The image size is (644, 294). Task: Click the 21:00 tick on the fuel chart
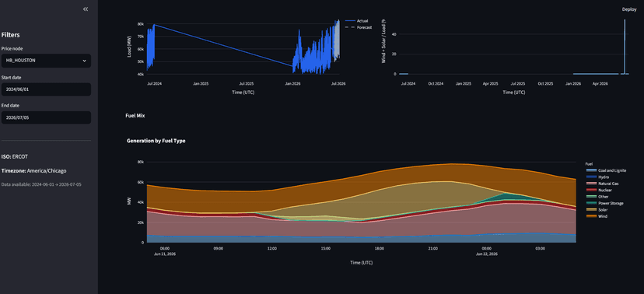433,248
